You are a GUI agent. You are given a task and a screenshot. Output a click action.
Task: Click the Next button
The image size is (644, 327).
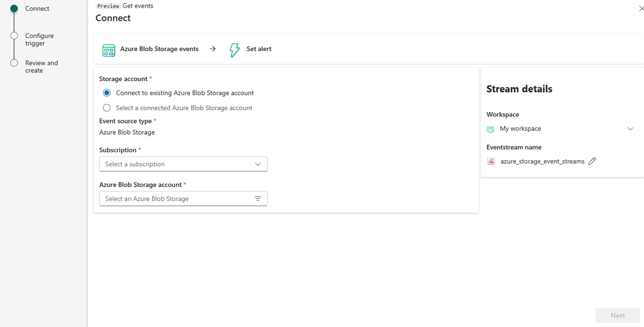pos(618,315)
